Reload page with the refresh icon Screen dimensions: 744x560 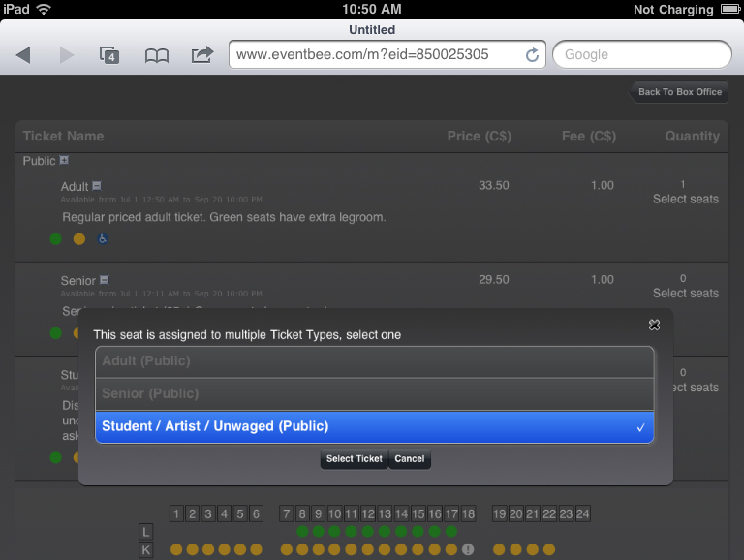pos(532,55)
